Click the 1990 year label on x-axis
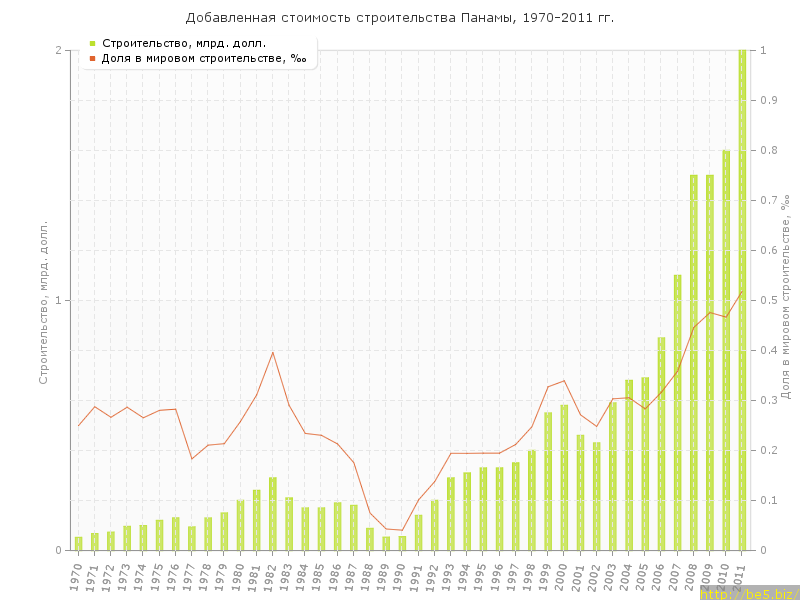Screen dimensions: 800x600 pos(400,576)
